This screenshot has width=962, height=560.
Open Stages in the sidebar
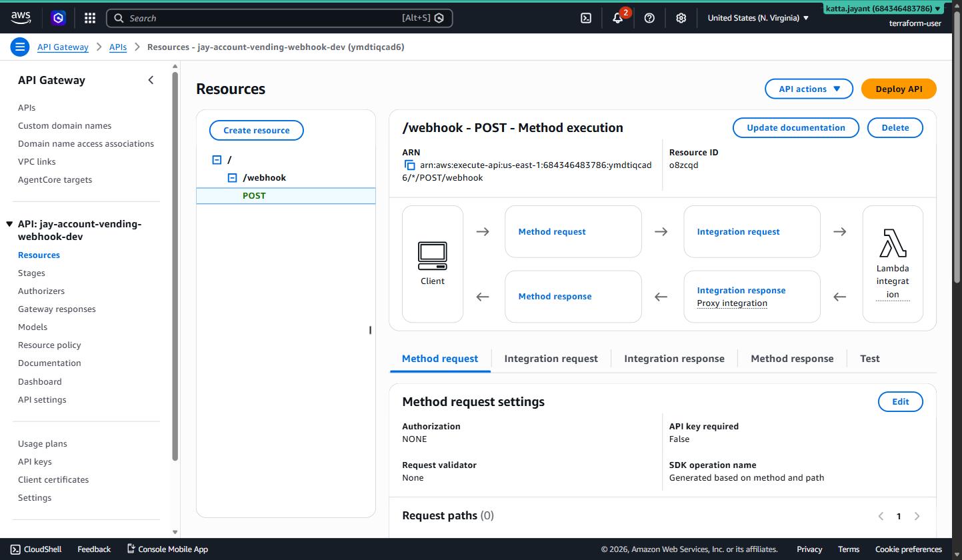pyautogui.click(x=31, y=273)
